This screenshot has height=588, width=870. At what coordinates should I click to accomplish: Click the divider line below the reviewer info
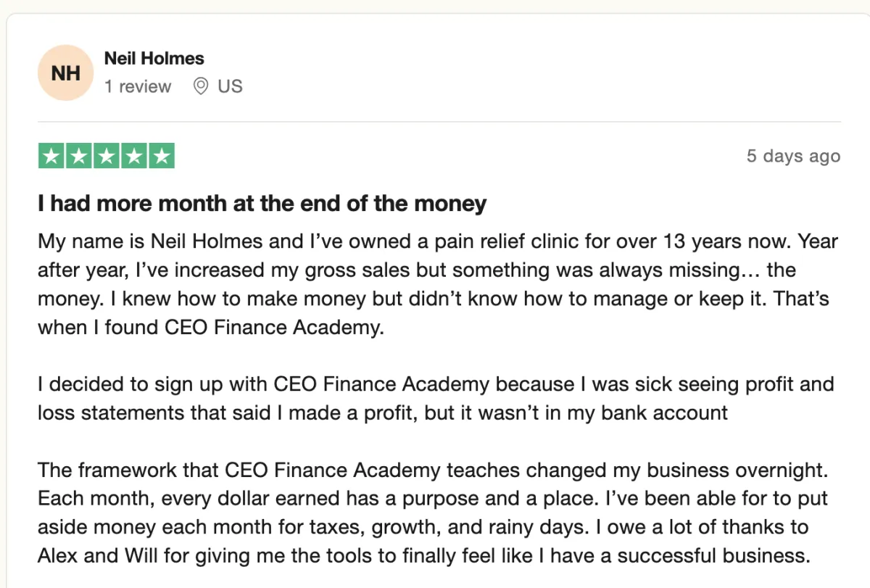pyautogui.click(x=439, y=121)
